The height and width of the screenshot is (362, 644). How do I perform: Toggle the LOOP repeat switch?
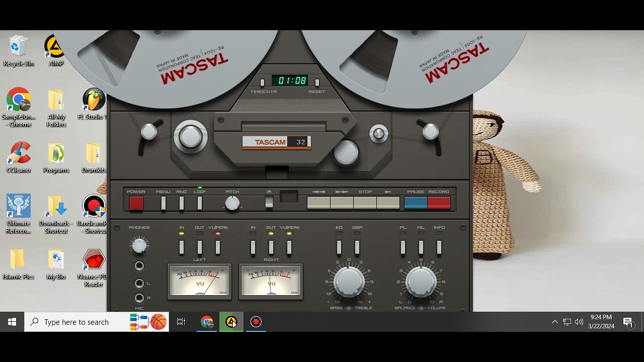200,203
